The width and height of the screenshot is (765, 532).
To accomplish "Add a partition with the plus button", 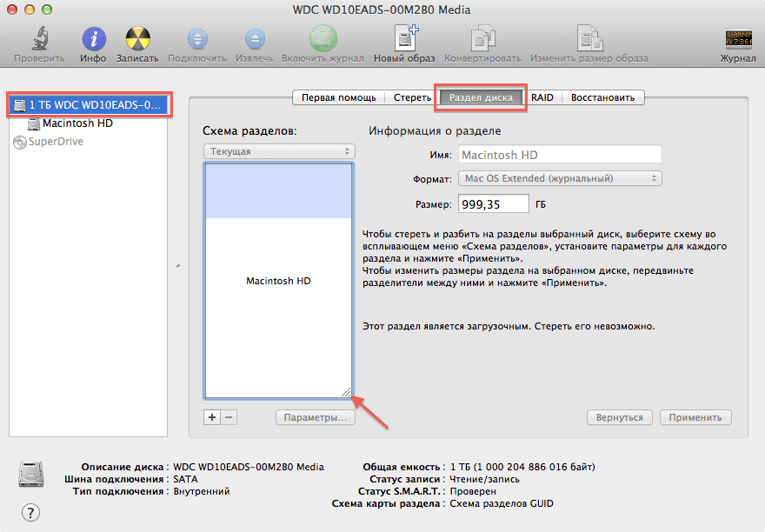I will click(212, 417).
